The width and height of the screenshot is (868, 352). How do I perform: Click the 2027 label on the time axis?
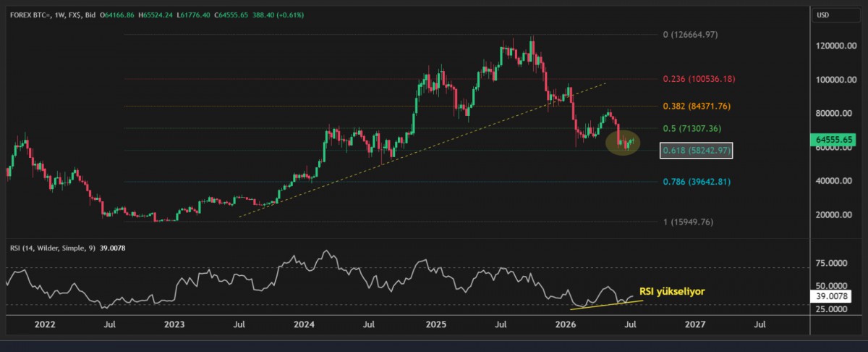[x=695, y=327]
